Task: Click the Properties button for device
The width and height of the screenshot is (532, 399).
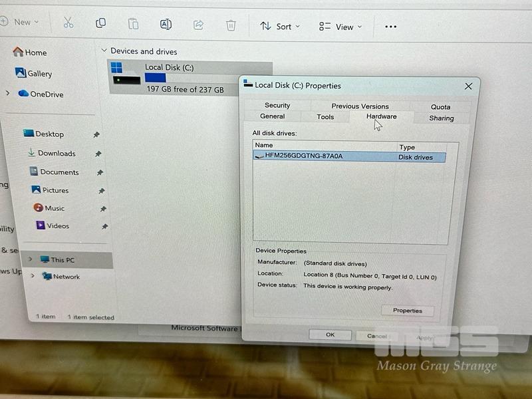Action: point(408,311)
